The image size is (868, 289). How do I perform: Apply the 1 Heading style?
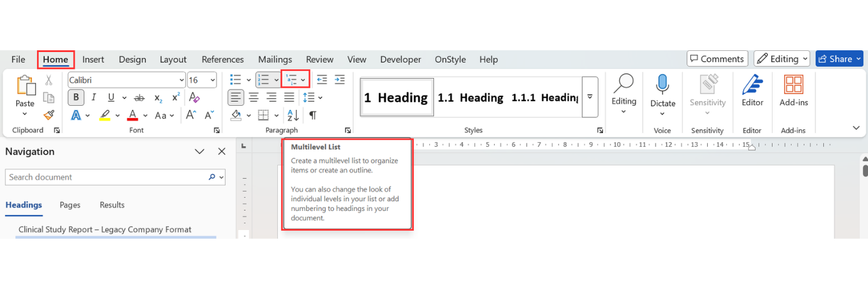[397, 97]
